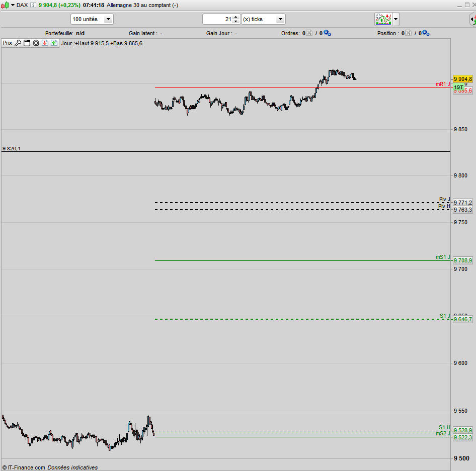The width and height of the screenshot is (476, 471).
Task: Click the 9 500 price axis label
Action: tap(461, 458)
